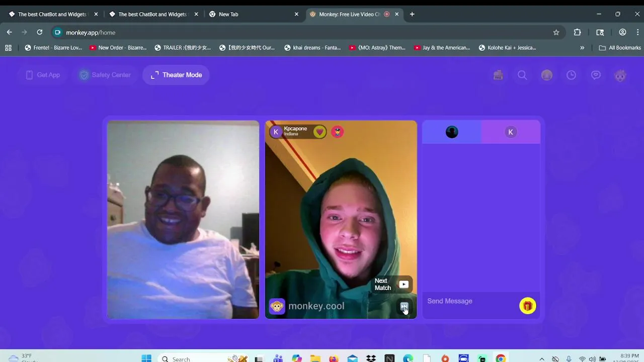Click the heart icon next to Kpcapone
The image size is (644, 362).
319,132
